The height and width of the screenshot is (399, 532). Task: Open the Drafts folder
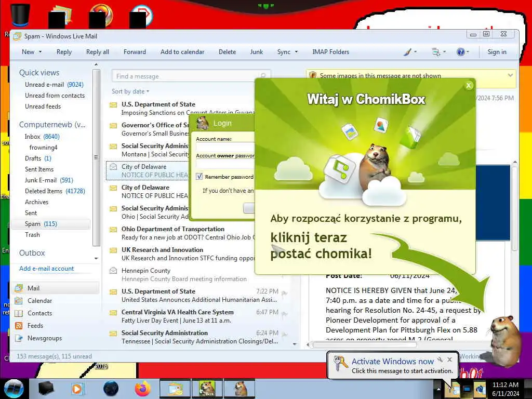point(37,158)
